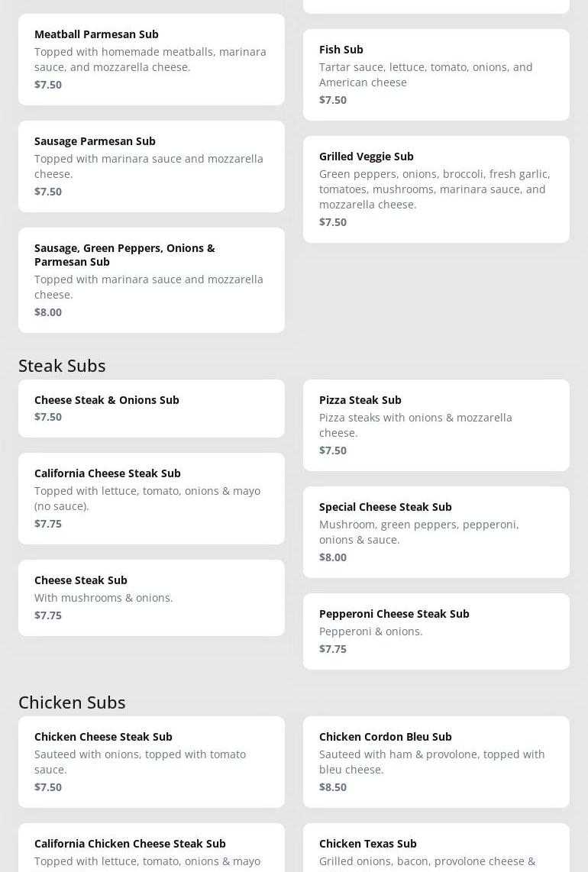
Task: Pick the Chicken Texas Sub
Action: tap(436, 849)
